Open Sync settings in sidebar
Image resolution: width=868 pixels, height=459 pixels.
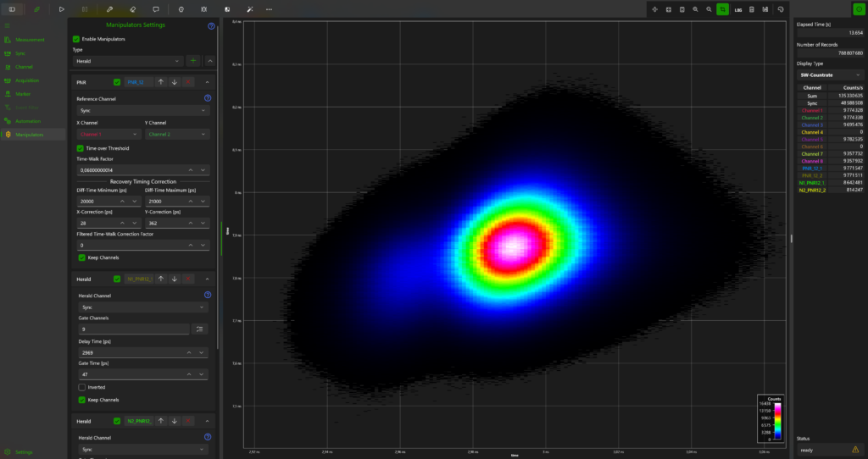point(20,53)
